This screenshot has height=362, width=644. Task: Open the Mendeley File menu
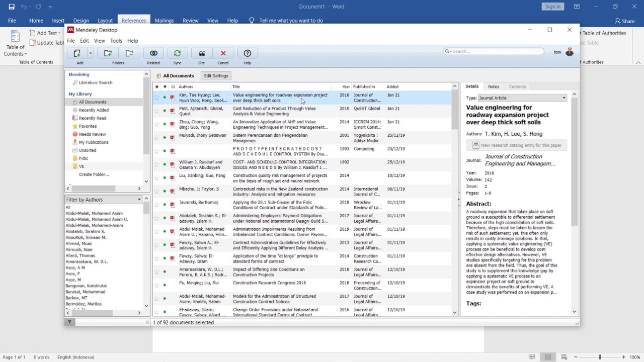[x=71, y=41]
